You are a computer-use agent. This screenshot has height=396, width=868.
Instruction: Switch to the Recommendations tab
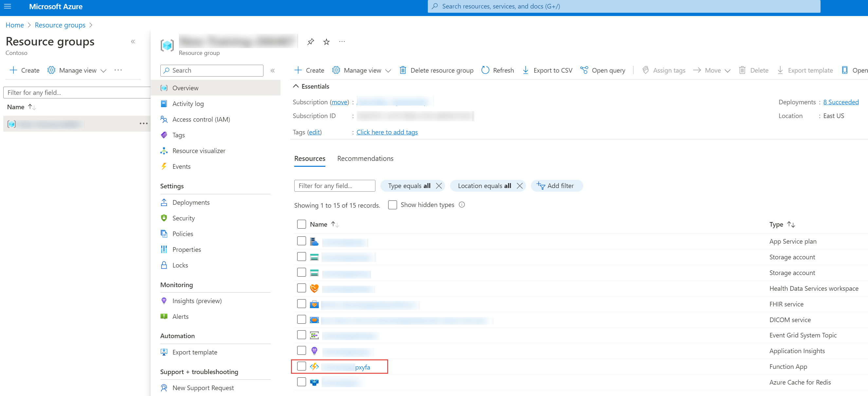point(365,158)
